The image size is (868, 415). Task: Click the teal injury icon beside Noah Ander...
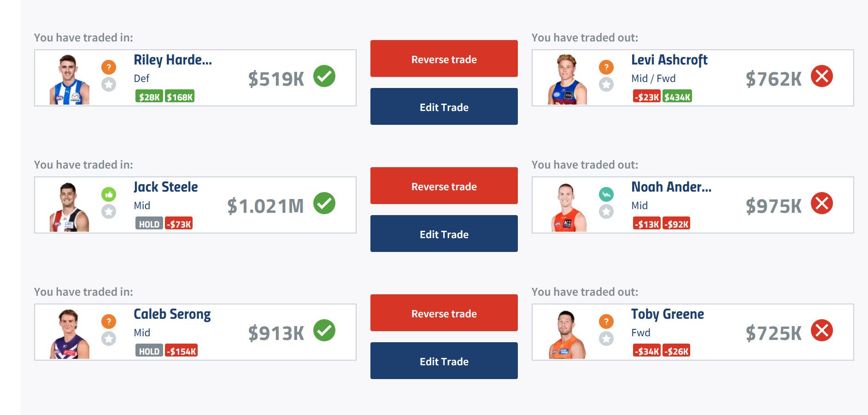(606, 194)
